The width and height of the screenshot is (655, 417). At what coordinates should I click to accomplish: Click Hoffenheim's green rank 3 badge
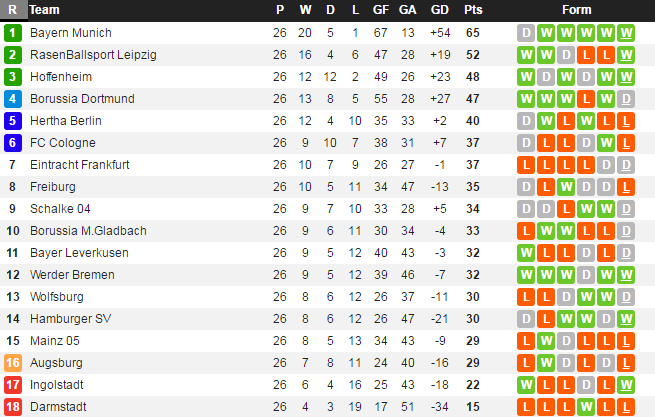(12, 77)
